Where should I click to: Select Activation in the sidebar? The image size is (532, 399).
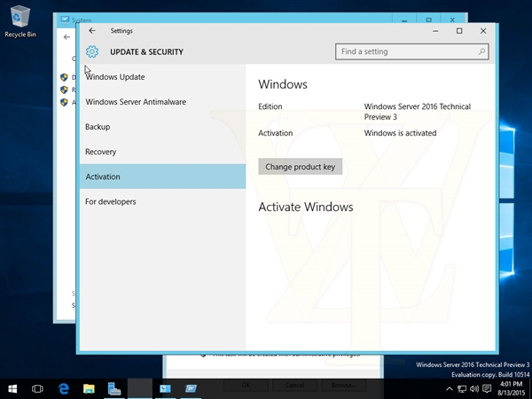tap(162, 176)
